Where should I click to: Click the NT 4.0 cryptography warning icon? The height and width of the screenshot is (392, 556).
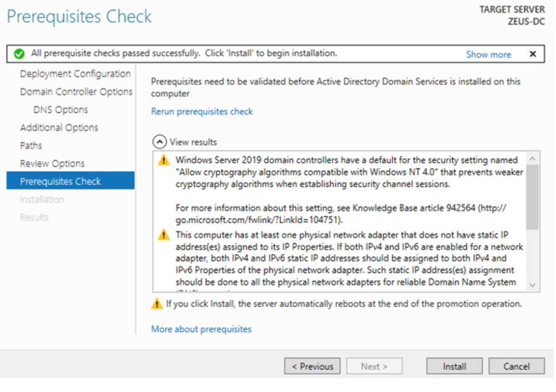click(163, 161)
